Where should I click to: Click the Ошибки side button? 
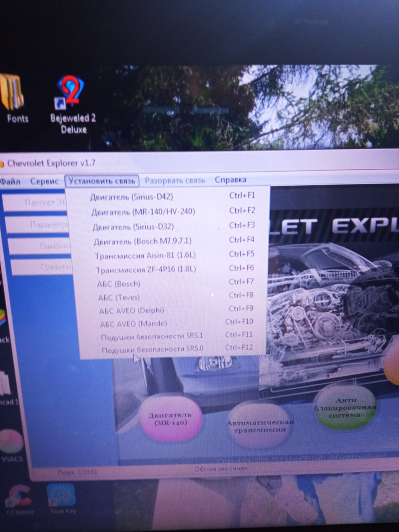(x=40, y=246)
